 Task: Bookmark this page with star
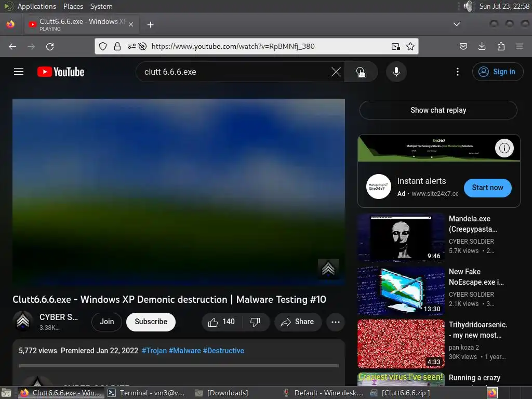click(x=410, y=46)
